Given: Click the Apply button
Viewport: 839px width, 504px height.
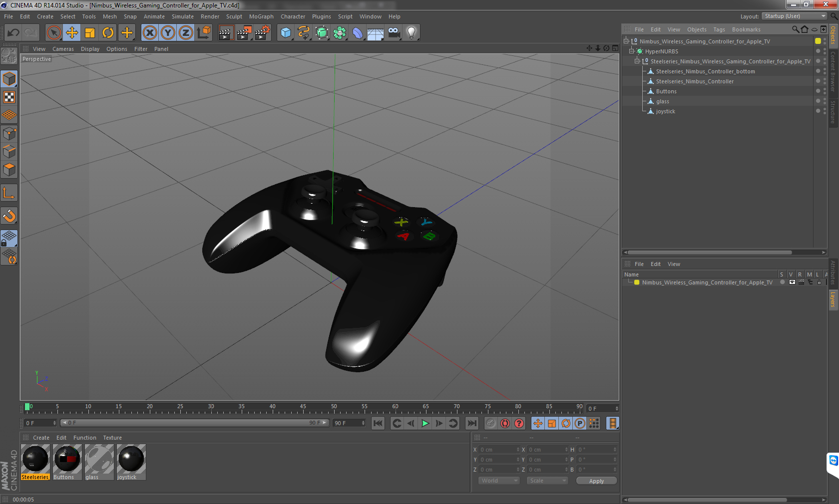Looking at the screenshot, I should click(596, 481).
